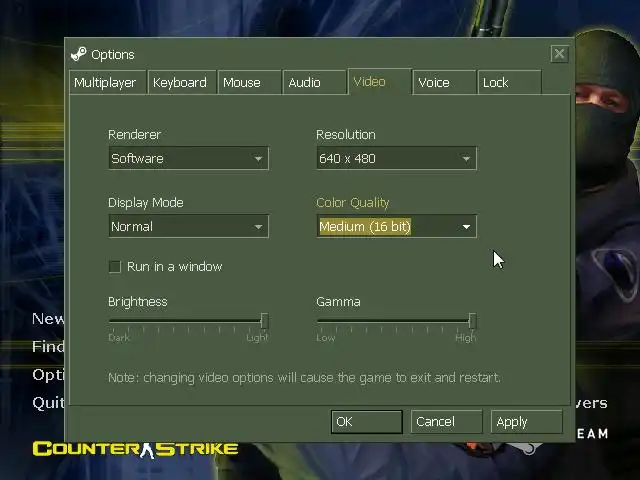Select the Video tab
640x480 pixels.
click(x=380, y=82)
